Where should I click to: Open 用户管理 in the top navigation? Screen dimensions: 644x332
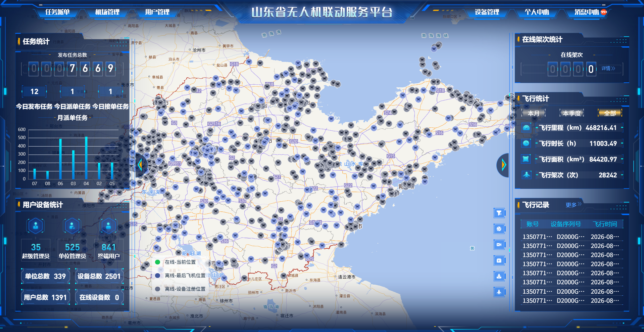point(157,12)
